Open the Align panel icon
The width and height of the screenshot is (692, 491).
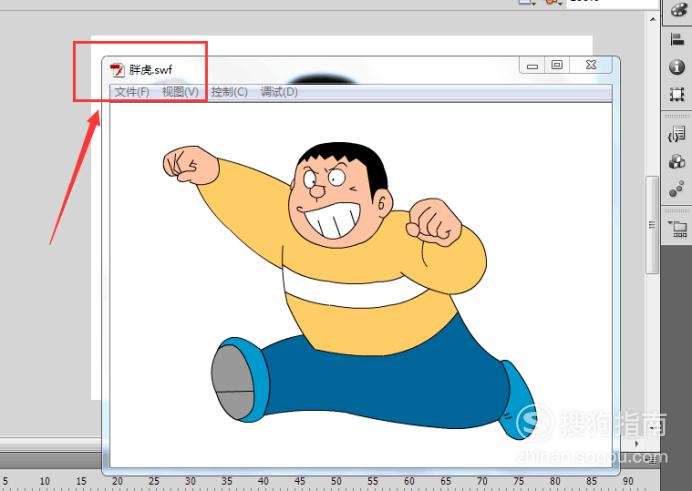point(677,39)
